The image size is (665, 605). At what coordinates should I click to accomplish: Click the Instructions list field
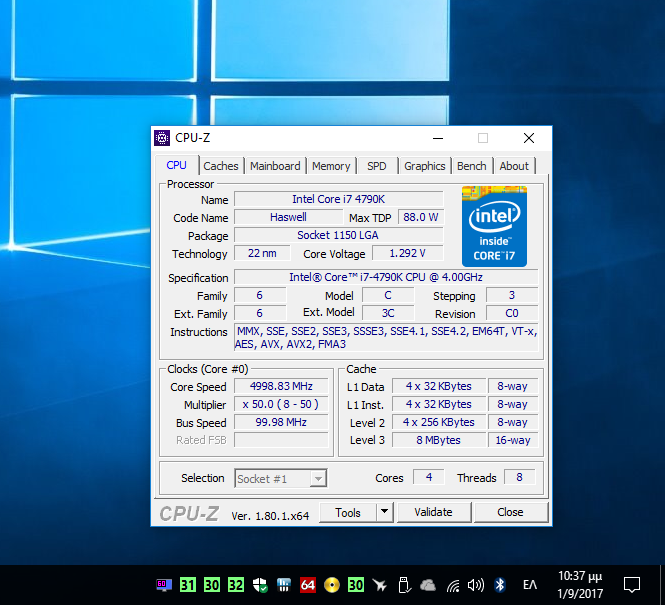click(386, 337)
